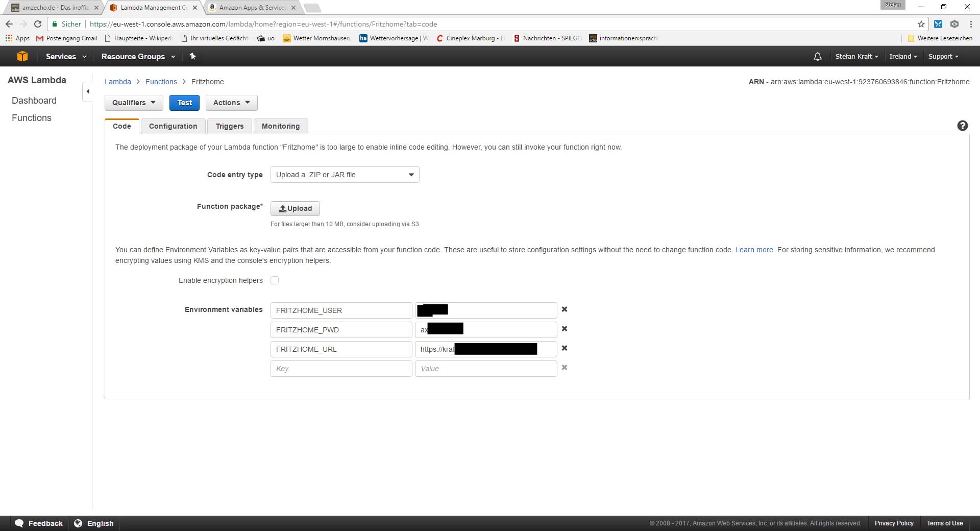Switch to the Amazon Apps & Services tab
The image size is (980, 531).
coord(252,8)
